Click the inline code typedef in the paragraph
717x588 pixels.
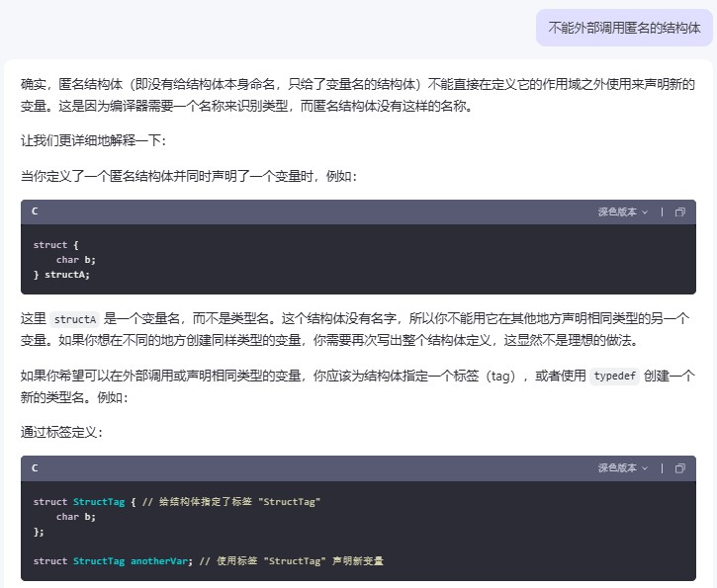coord(614,376)
